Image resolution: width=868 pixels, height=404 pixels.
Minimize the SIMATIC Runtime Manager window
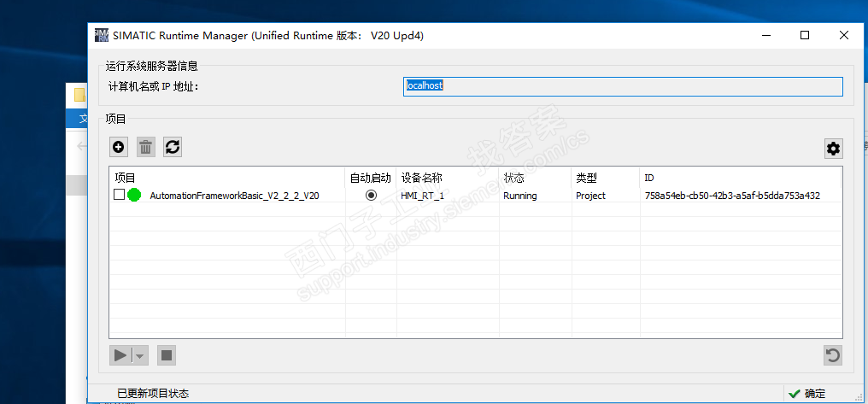[766, 35]
